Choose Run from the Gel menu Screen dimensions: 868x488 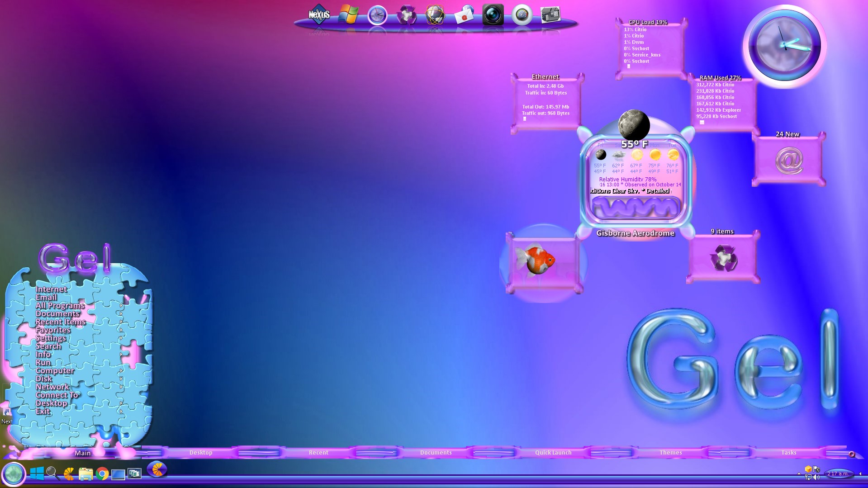coord(43,363)
